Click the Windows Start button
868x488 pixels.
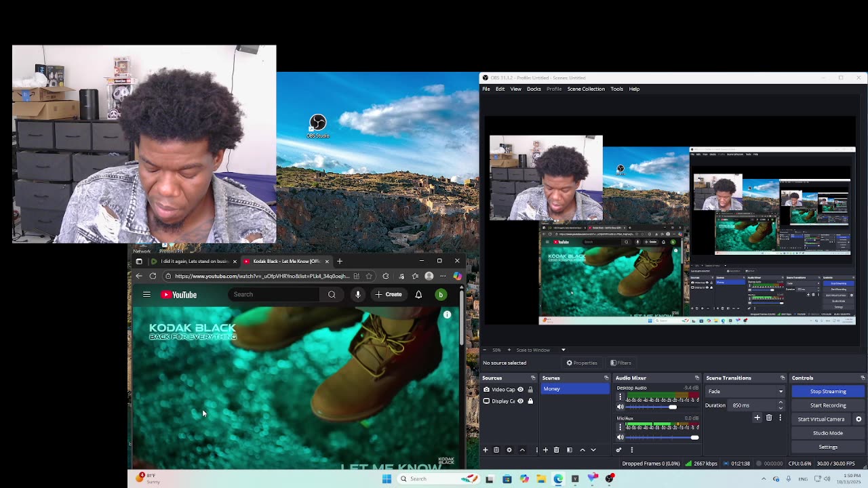coord(387,479)
